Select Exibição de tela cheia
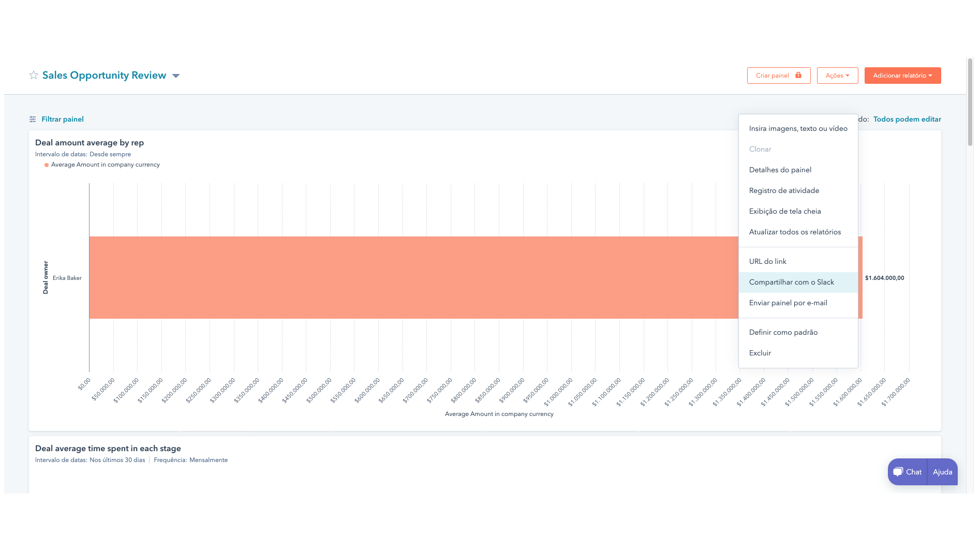980x551 pixels. point(798,212)
